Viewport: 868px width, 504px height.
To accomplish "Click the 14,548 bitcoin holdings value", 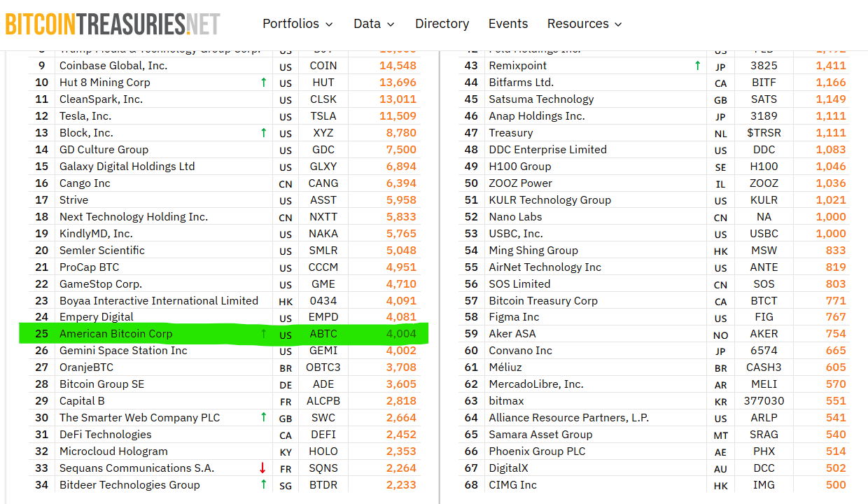I will (398, 66).
